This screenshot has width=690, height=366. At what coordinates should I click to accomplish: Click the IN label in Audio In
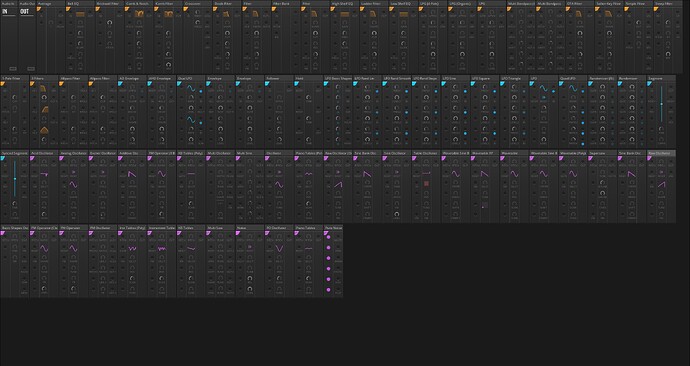tap(5, 11)
